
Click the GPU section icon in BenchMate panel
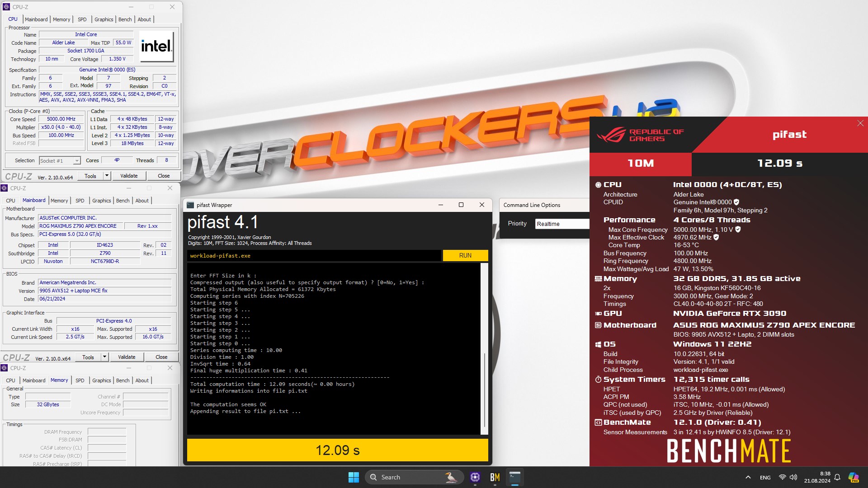598,314
